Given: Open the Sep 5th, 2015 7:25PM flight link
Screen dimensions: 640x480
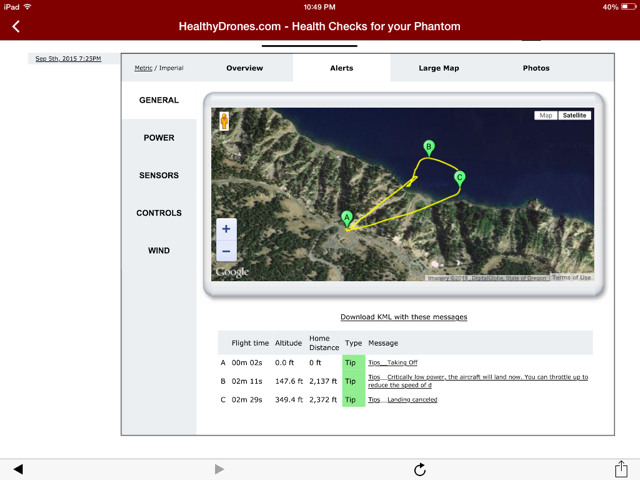Looking at the screenshot, I should coord(68,58).
